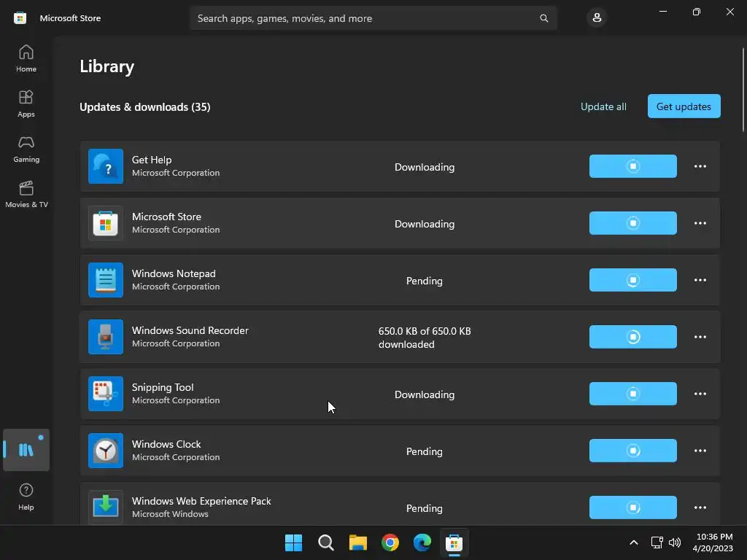747x560 pixels.
Task: Open more options for Windows Sound Recorder
Action: [700, 337]
